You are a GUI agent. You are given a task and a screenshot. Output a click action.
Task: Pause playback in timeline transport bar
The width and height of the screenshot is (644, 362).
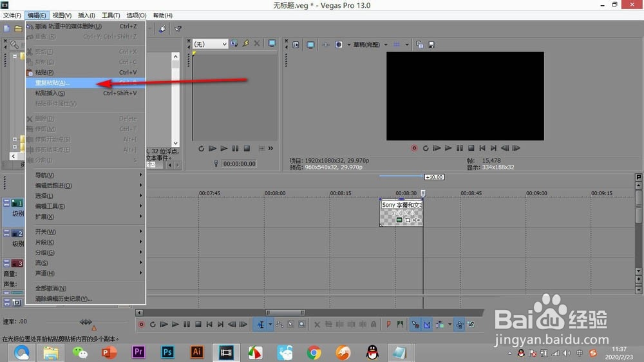(187, 324)
